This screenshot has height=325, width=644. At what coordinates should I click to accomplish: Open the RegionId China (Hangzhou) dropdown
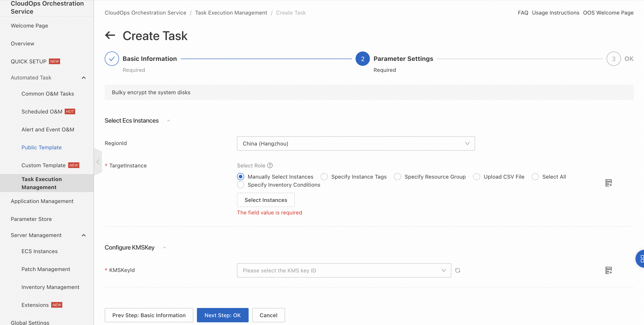356,143
